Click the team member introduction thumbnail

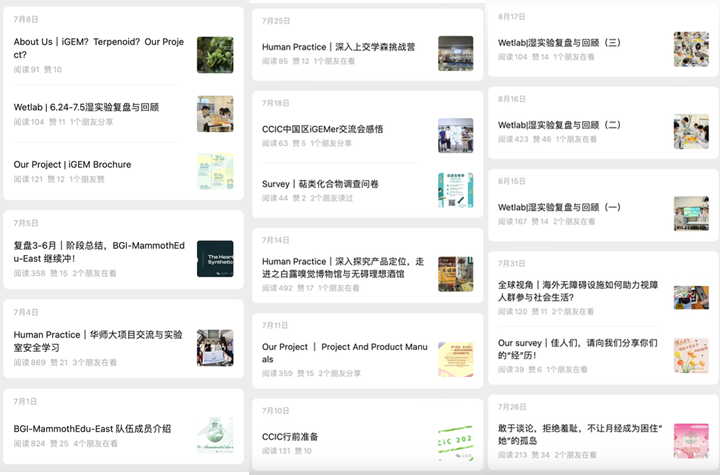215,436
